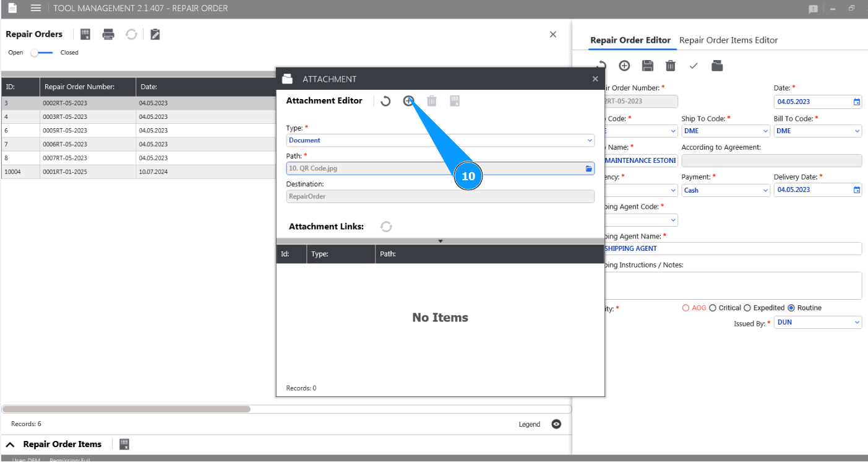The width and height of the screenshot is (868, 462).
Task: Sort attachment links by Id column
Action: (x=291, y=254)
